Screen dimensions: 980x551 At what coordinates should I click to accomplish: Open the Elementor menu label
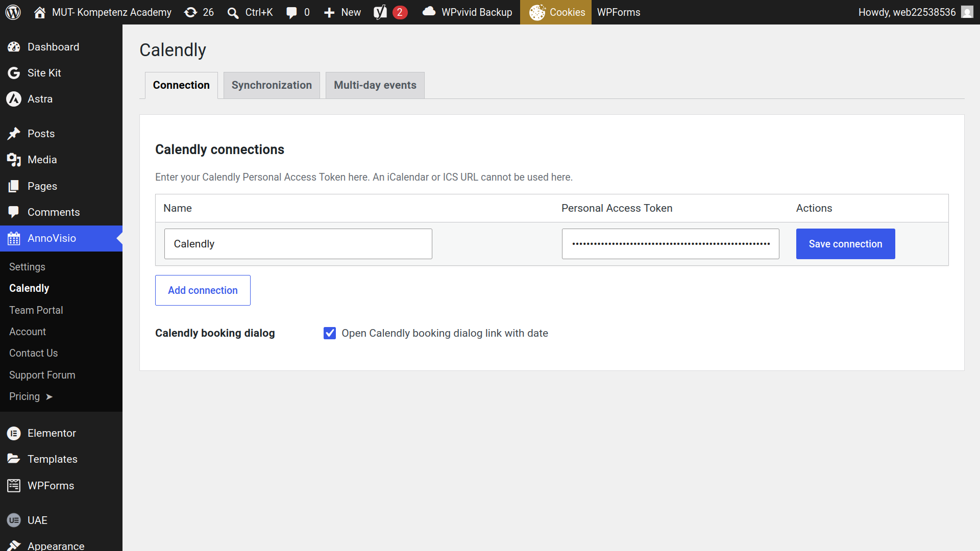pyautogui.click(x=52, y=433)
